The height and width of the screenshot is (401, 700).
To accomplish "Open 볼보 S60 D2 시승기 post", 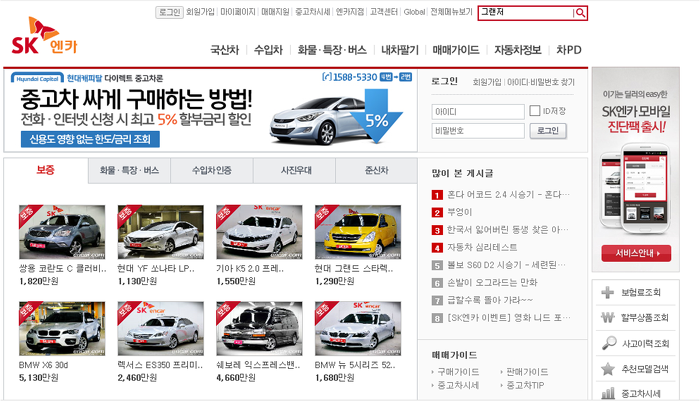I will click(x=507, y=265).
